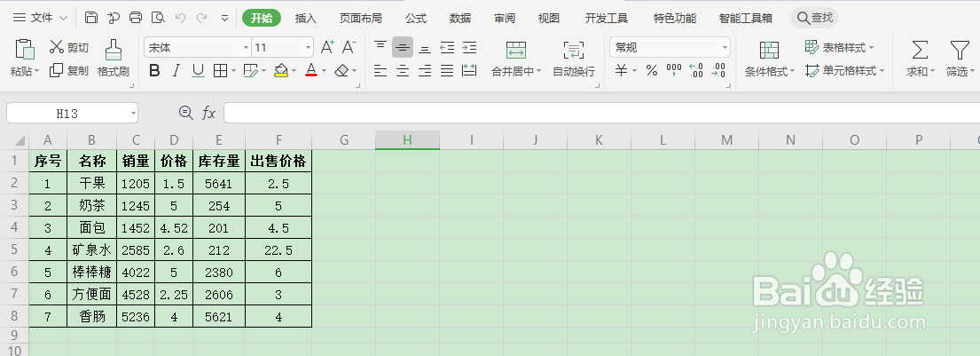
Task: Click the Copy (复制) button
Action: coord(69,71)
